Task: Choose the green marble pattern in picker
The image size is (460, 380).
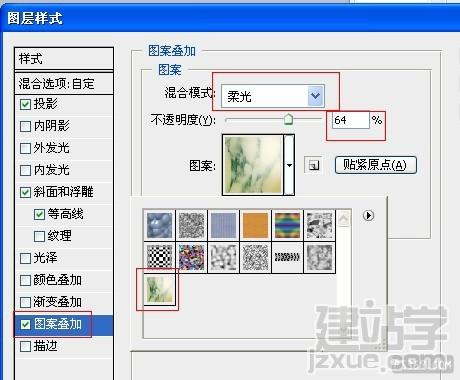Action: coord(159,289)
